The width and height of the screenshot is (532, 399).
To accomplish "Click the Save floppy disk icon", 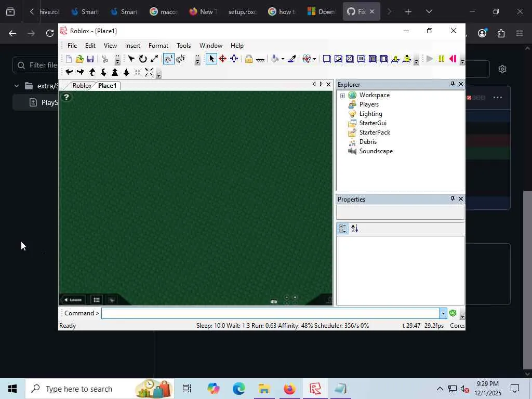I will tap(90, 59).
